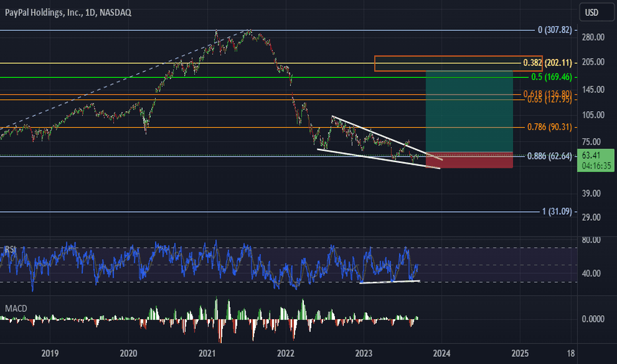Image resolution: width=617 pixels, height=364 pixels.
Task: Click the 2023 time axis label
Action: pos(363,353)
